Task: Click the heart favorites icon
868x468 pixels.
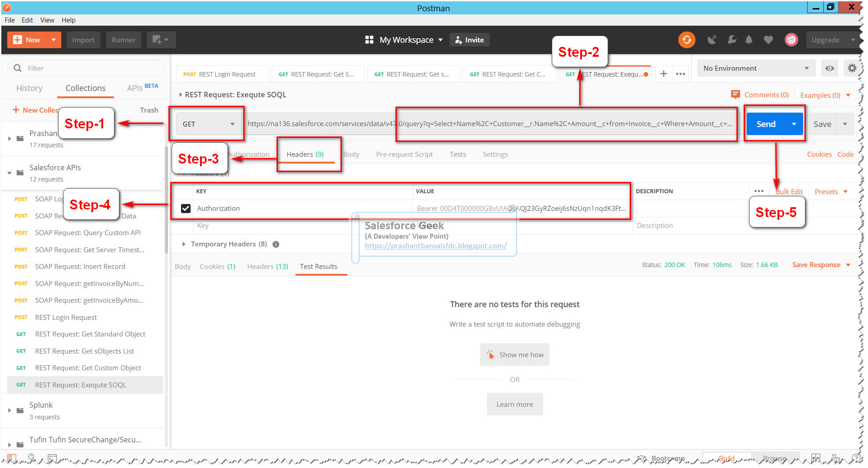Action: point(768,40)
